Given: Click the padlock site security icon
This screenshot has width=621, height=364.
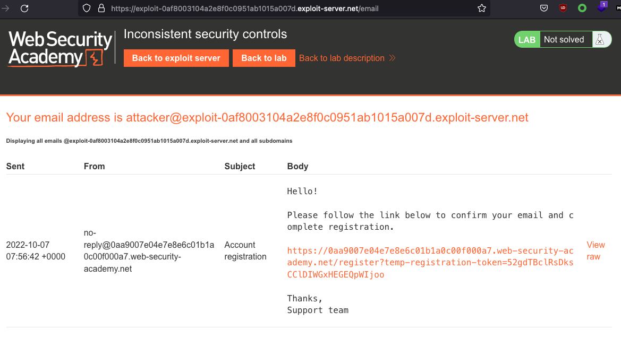Looking at the screenshot, I should coord(101,8).
